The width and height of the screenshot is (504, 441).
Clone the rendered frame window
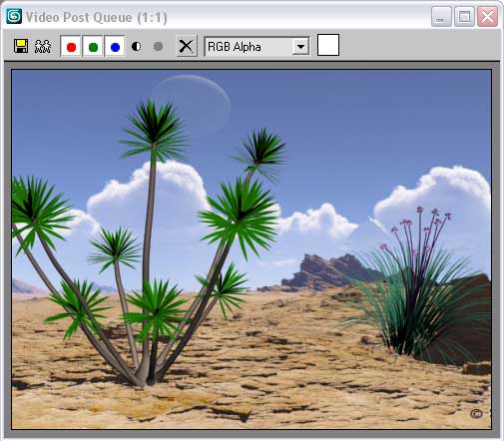pyautogui.click(x=43, y=46)
